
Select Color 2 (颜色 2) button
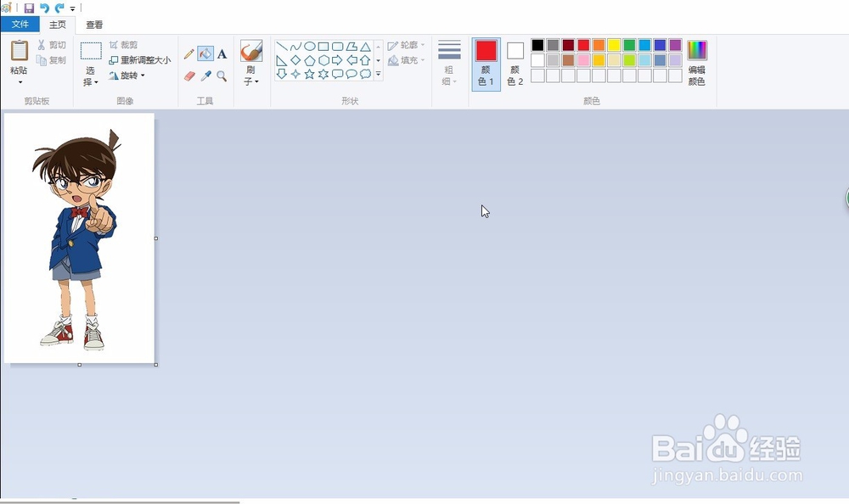click(515, 64)
